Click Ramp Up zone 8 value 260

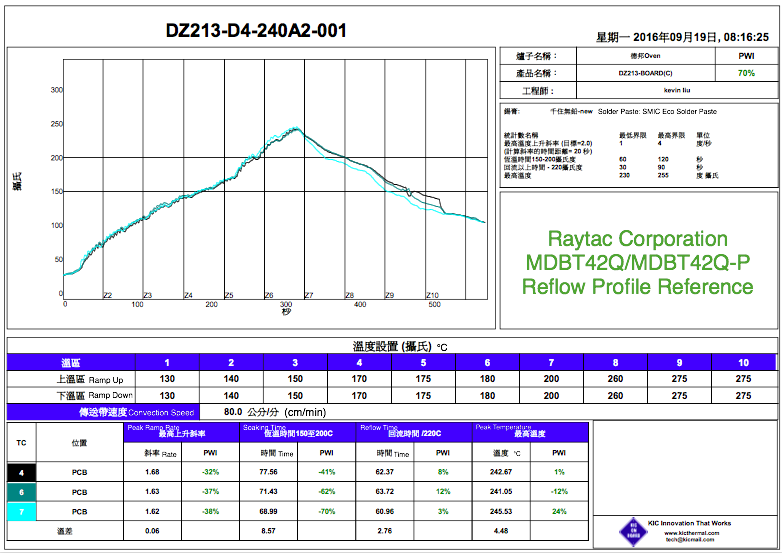(615, 379)
